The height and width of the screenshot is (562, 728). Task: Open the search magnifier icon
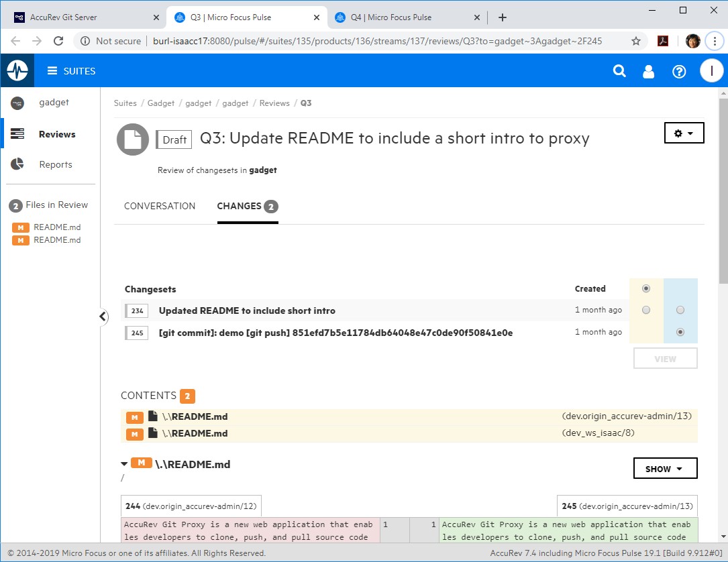coord(619,71)
